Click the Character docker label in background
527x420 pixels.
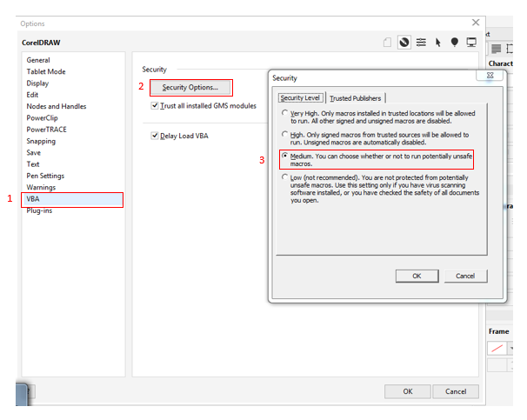pos(500,63)
